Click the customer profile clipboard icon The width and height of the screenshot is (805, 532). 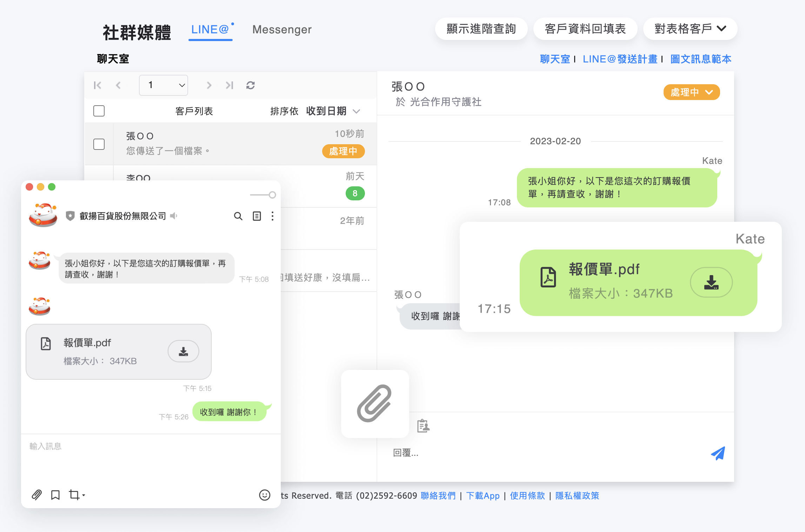[x=423, y=426]
